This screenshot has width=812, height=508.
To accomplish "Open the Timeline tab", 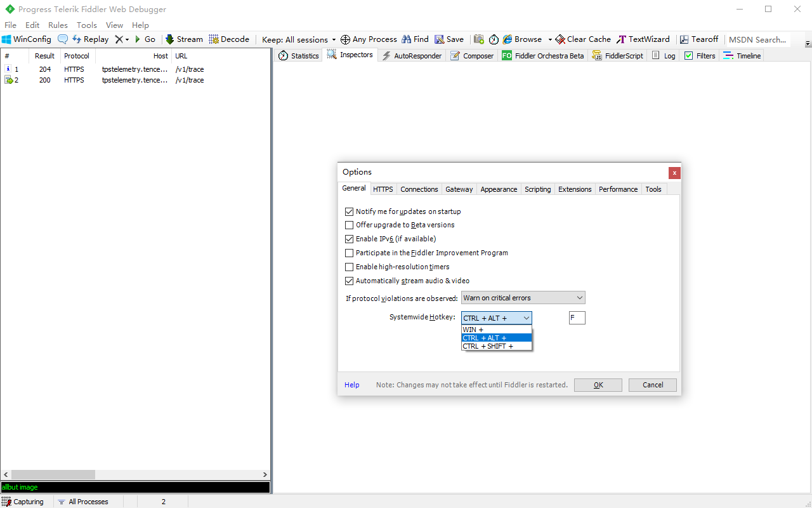I will click(742, 56).
